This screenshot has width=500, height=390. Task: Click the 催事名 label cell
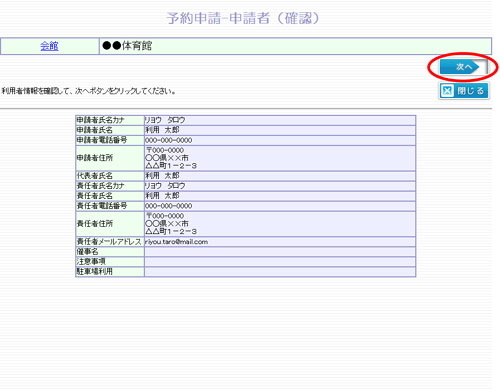point(110,252)
